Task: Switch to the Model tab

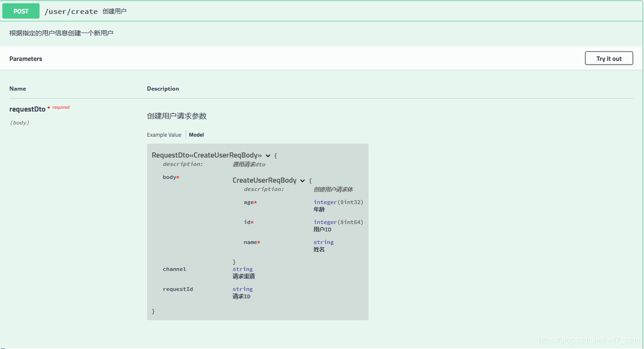Action: pyautogui.click(x=196, y=135)
